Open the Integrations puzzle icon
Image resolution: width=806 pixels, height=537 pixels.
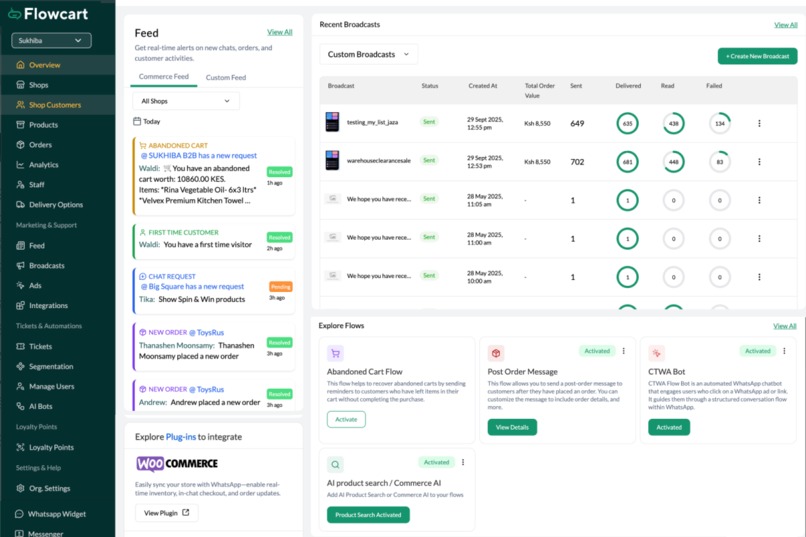click(x=21, y=305)
